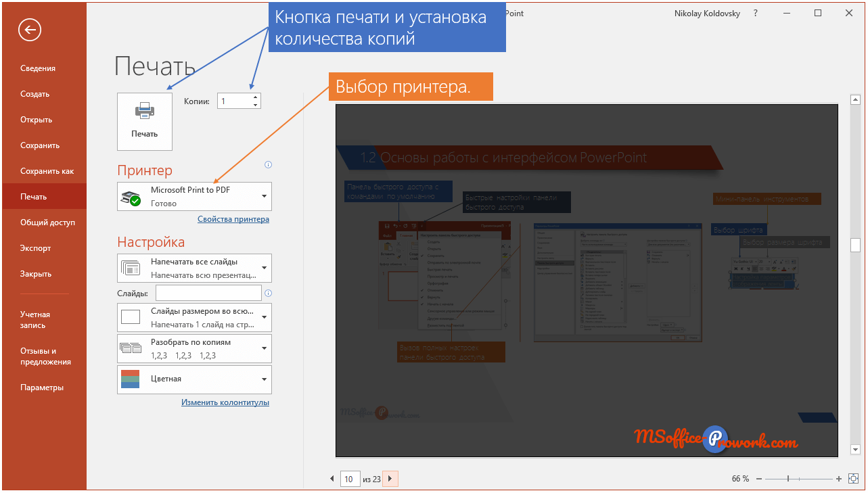Click the current page number field showing 10
The image size is (868, 493).
coord(349,479)
